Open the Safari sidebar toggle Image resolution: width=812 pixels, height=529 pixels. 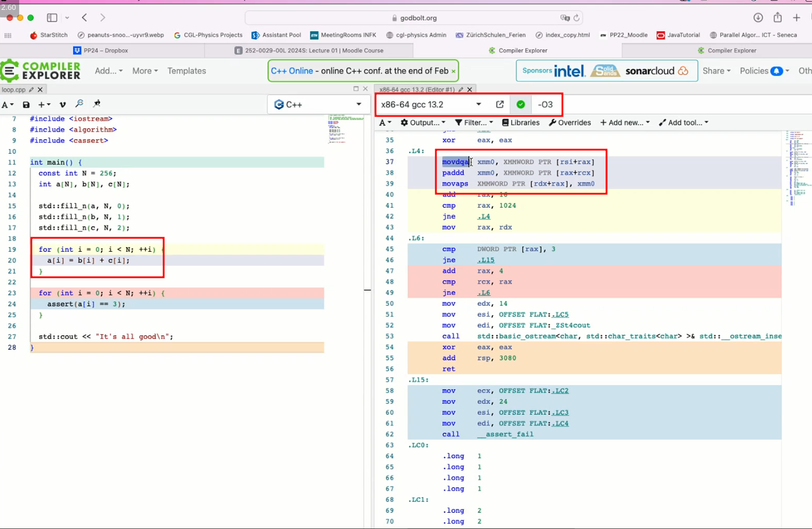[x=52, y=18]
